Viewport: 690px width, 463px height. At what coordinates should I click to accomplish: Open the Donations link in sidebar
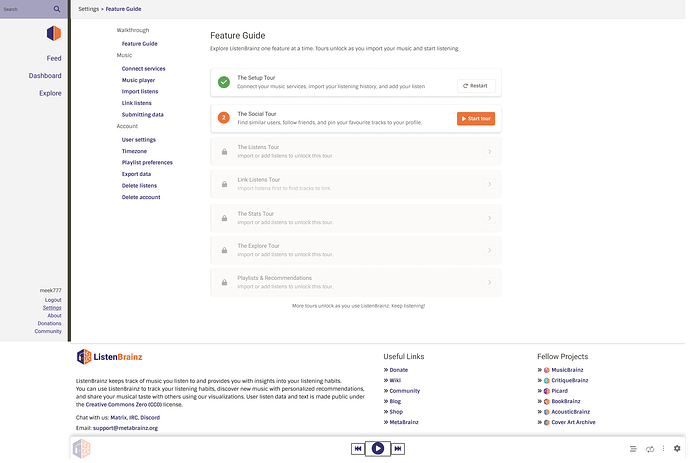click(x=49, y=323)
